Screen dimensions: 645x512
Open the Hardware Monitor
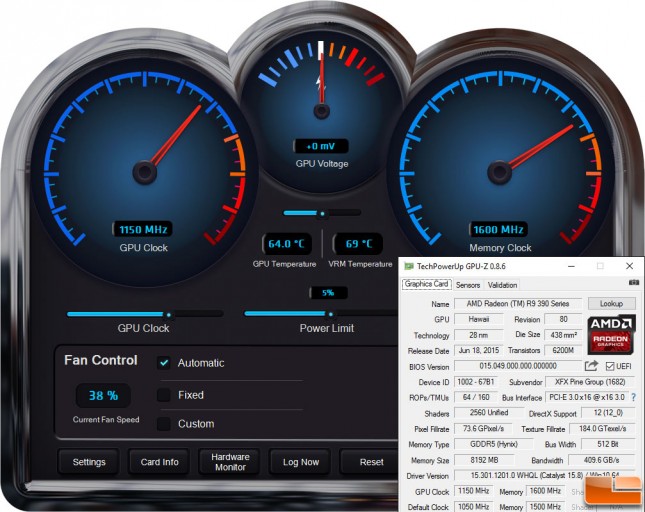pyautogui.click(x=230, y=462)
